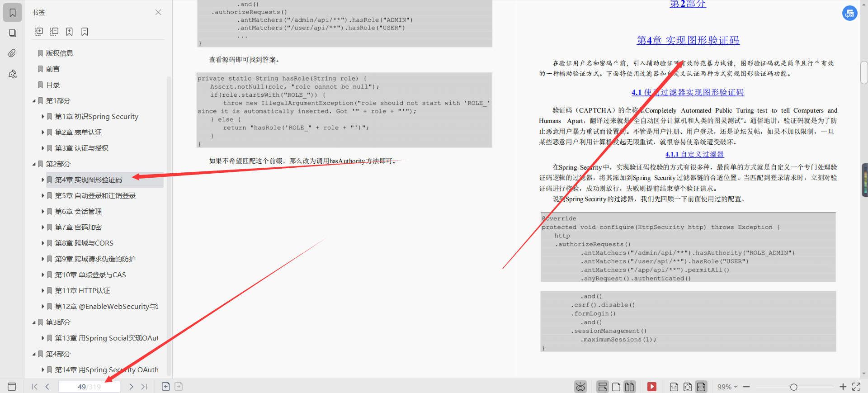Toggle the navigation pane from status bar

12,387
